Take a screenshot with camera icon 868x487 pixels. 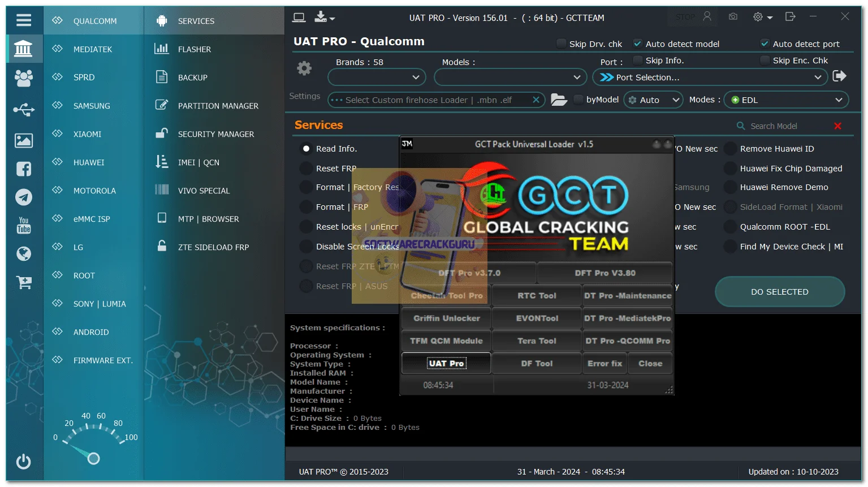click(733, 17)
